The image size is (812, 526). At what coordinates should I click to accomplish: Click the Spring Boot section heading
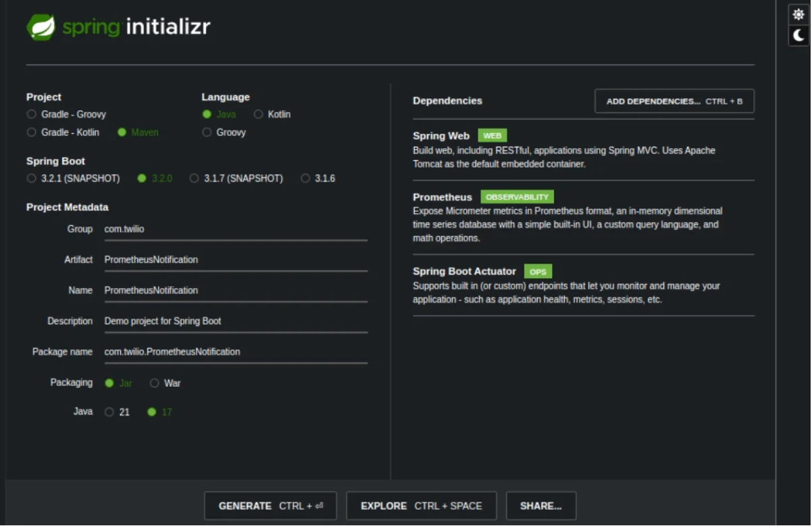(x=56, y=161)
